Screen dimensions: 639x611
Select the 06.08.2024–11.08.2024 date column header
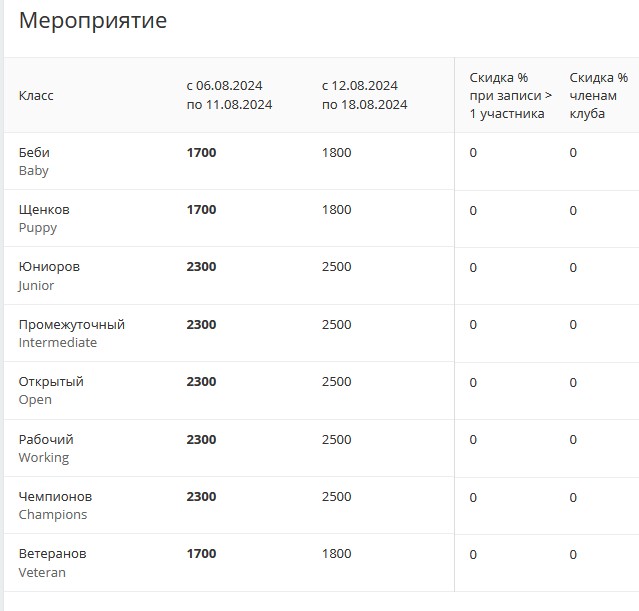click(x=229, y=95)
